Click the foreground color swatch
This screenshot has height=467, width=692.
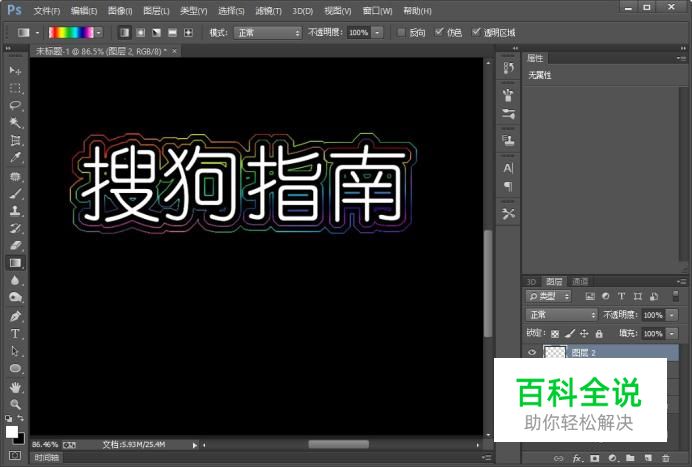pyautogui.click(x=11, y=432)
